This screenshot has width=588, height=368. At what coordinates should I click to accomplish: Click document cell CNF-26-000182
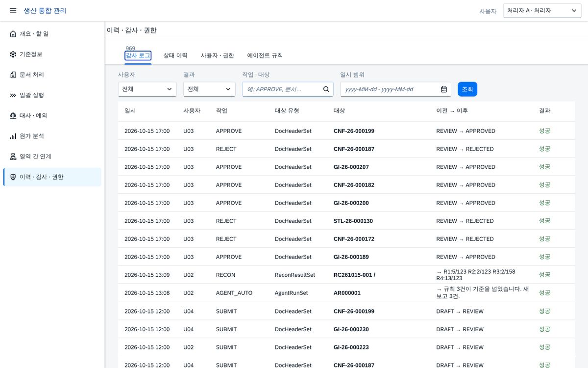coord(354,185)
